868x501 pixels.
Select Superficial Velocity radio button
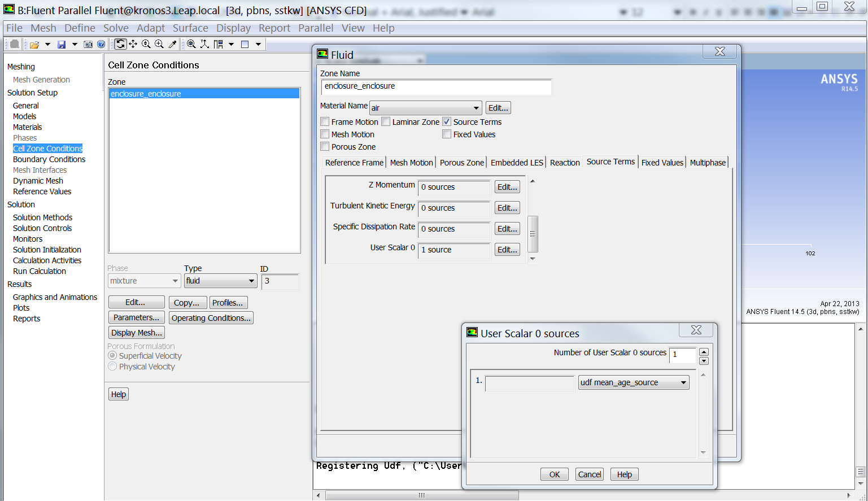click(x=112, y=355)
